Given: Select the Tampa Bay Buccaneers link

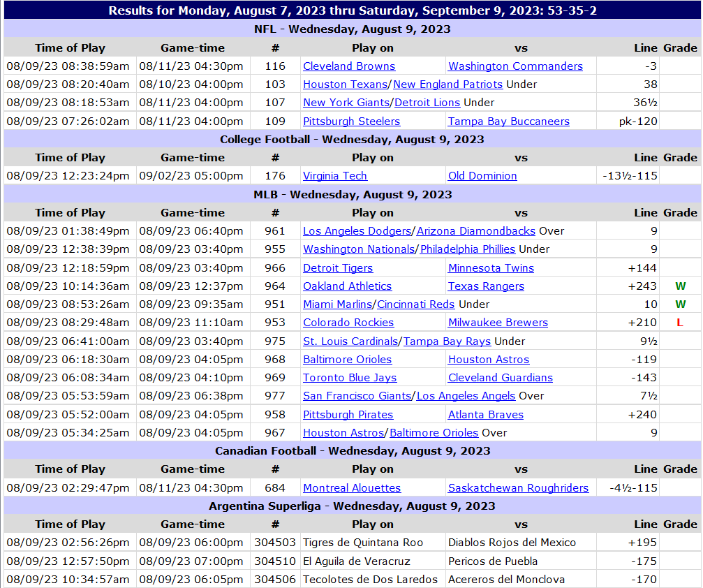Looking at the screenshot, I should coord(509,122).
